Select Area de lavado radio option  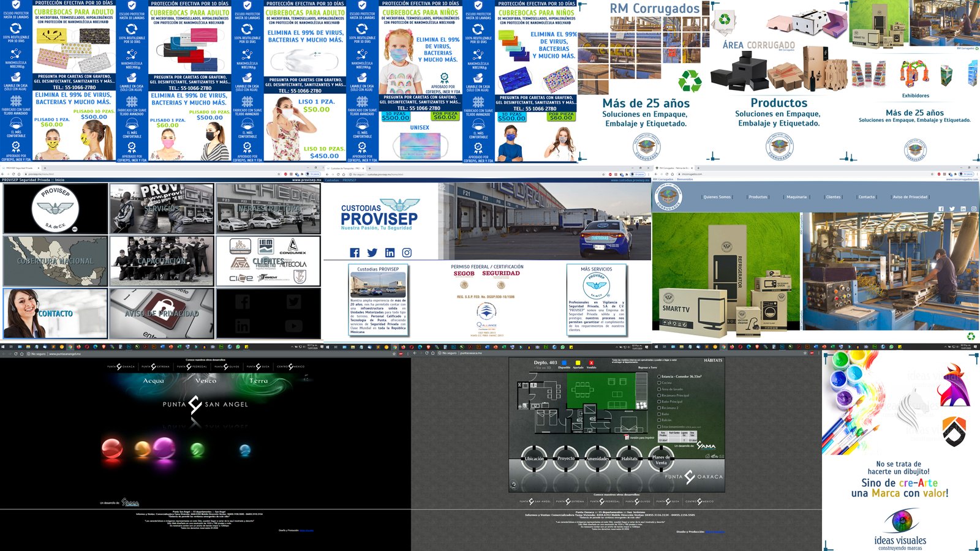659,389
